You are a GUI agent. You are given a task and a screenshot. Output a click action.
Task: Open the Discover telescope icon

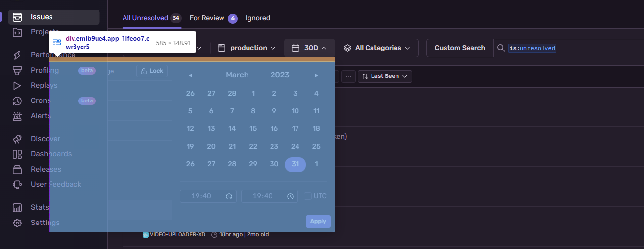[17, 139]
